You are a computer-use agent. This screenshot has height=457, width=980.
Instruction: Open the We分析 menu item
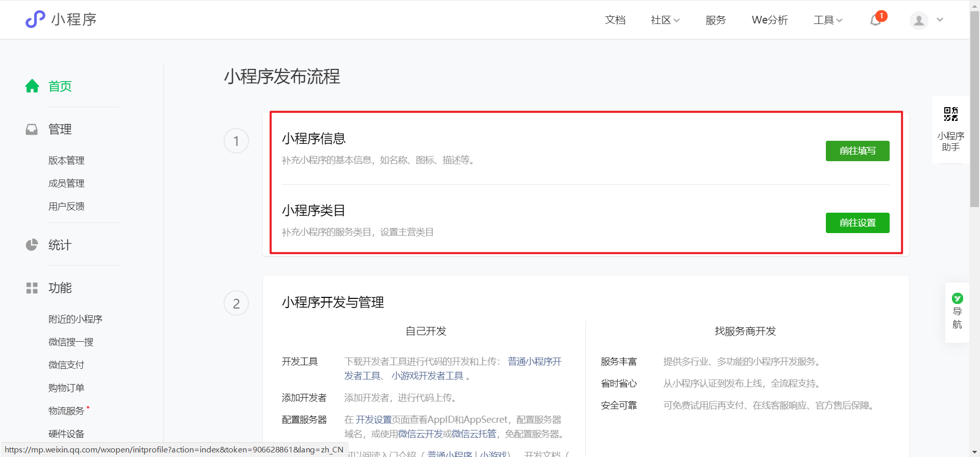[x=770, y=20]
